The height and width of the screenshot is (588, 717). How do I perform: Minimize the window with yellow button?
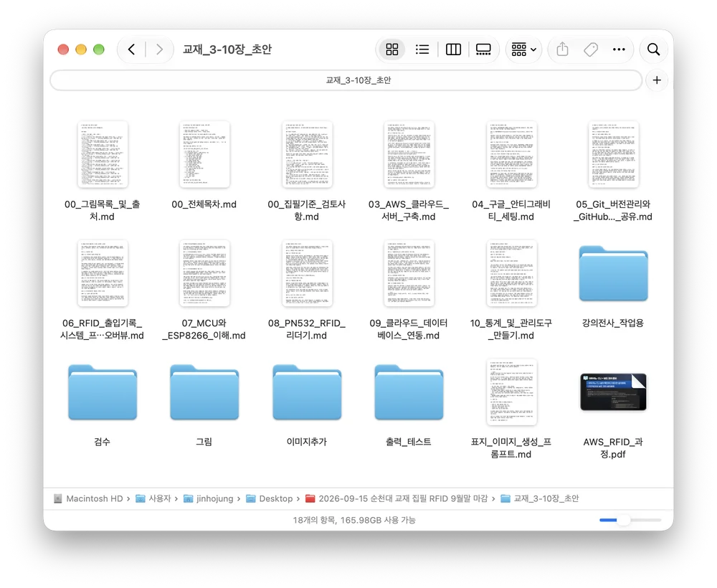[81, 49]
